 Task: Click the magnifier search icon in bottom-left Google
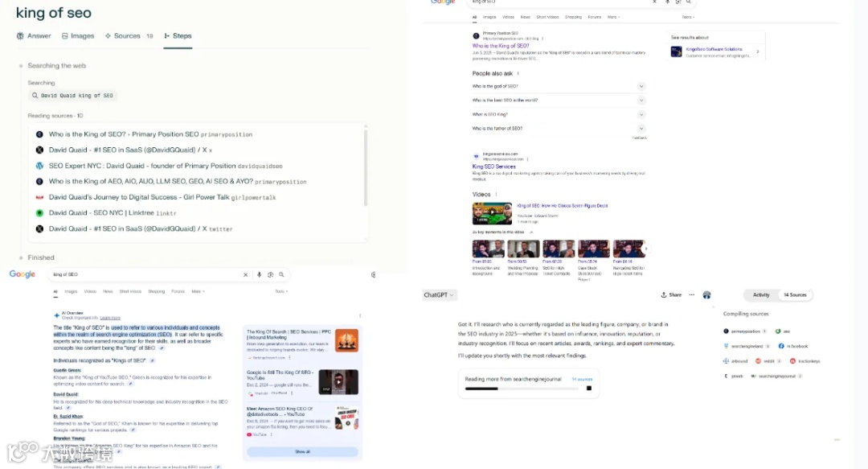[281, 274]
